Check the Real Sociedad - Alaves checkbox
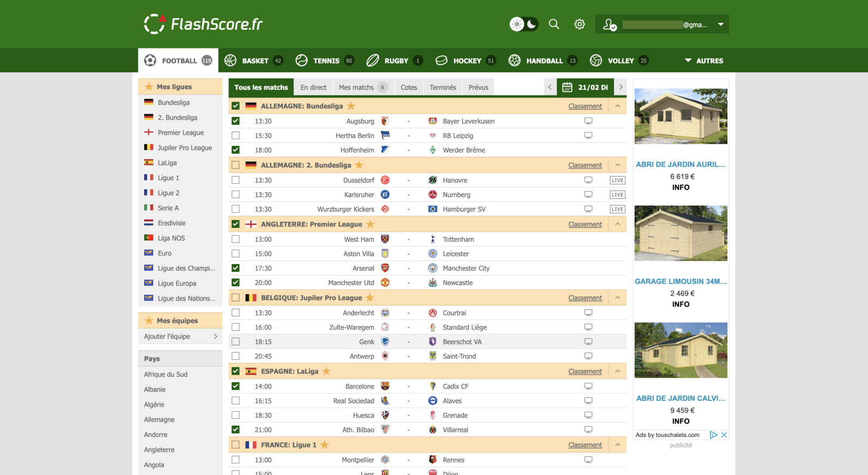 [236, 400]
